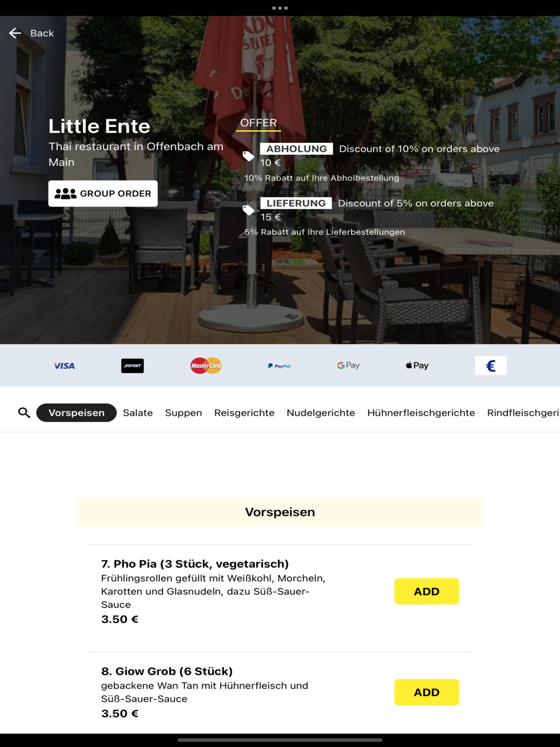Select the Google Pay icon

[x=348, y=365]
